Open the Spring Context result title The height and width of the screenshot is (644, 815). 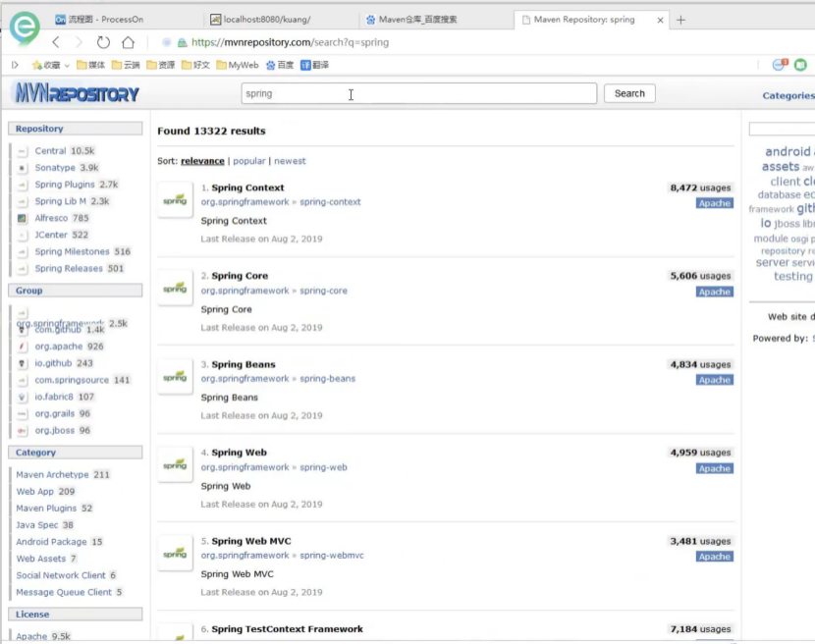[247, 188]
